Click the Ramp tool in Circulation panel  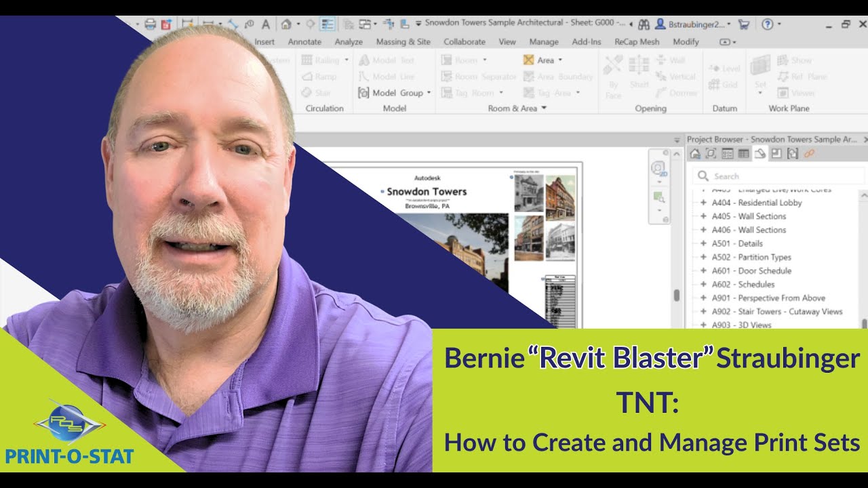point(319,77)
